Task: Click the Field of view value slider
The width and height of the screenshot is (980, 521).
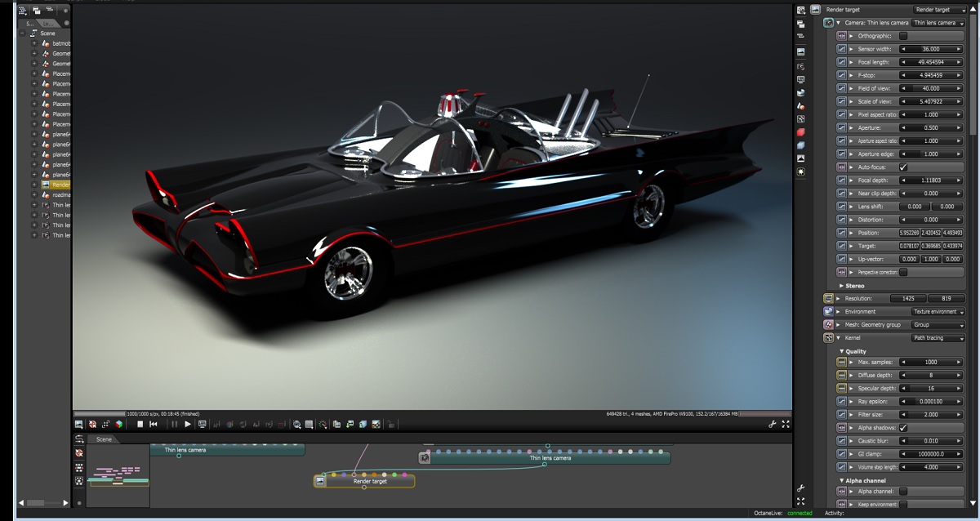Action: coord(930,88)
